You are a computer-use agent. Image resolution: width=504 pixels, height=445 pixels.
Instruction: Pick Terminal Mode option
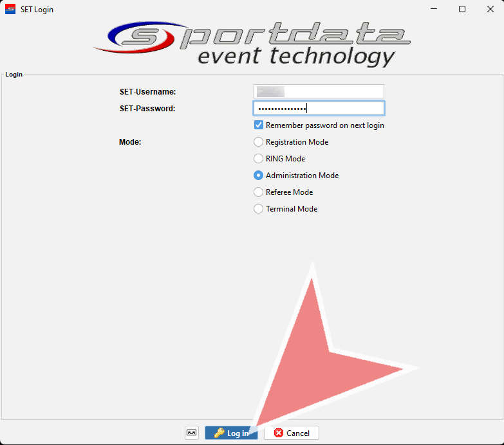point(259,209)
